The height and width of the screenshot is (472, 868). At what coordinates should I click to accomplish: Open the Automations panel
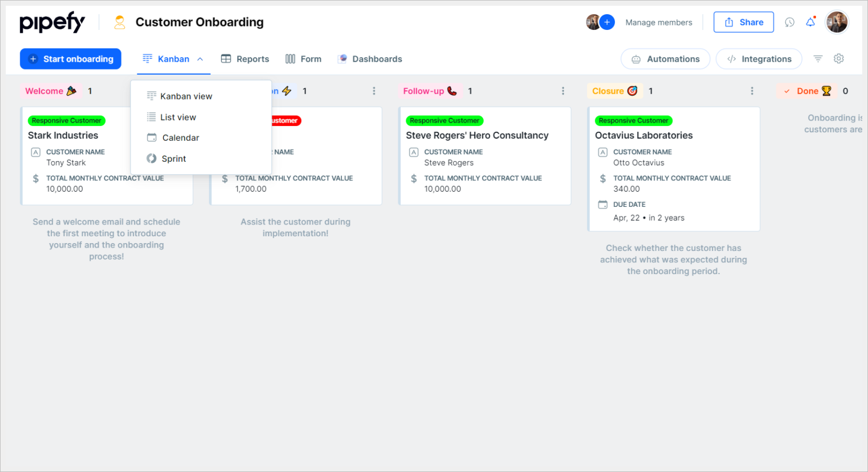(x=665, y=59)
